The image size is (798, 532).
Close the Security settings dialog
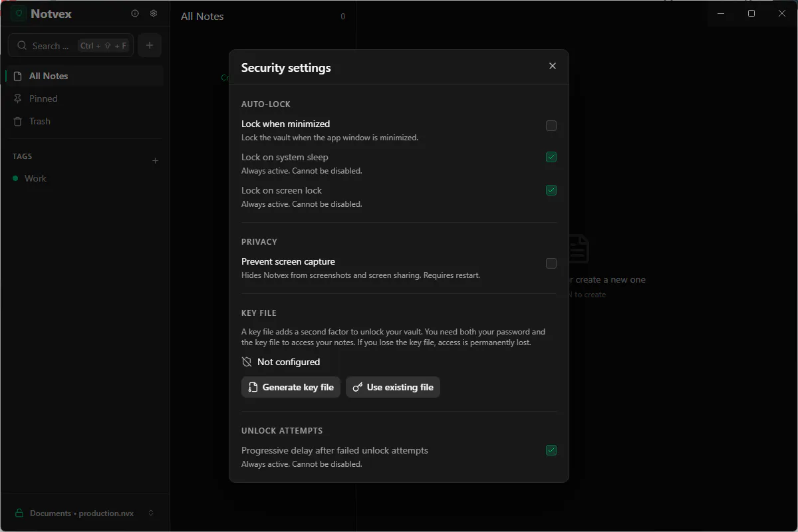point(553,66)
